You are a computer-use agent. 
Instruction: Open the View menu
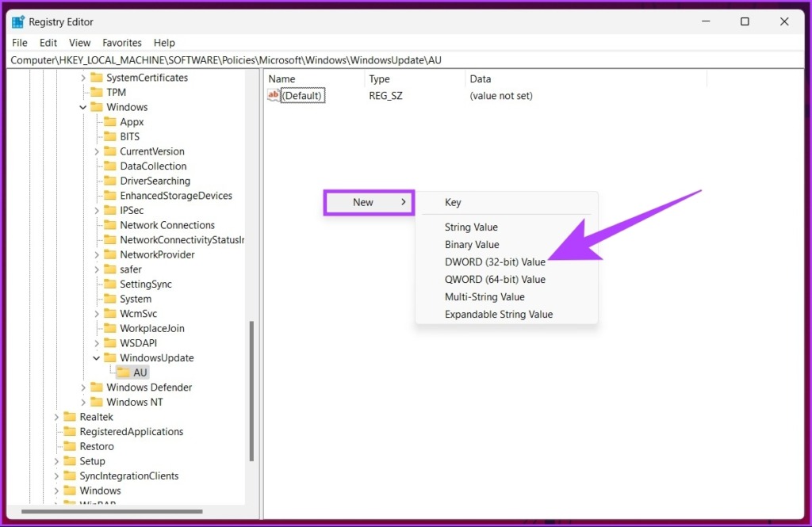80,43
